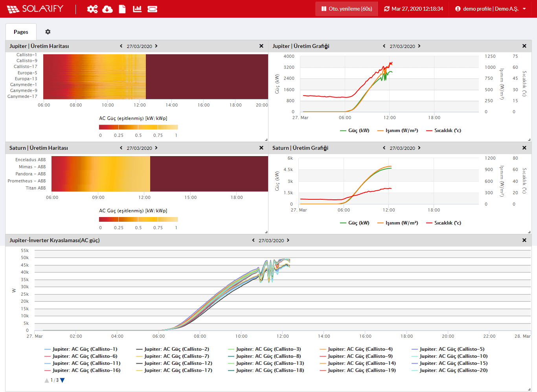Click the Titan ABB row label in Saturn heatmap
The image size is (537, 392).
(36, 188)
